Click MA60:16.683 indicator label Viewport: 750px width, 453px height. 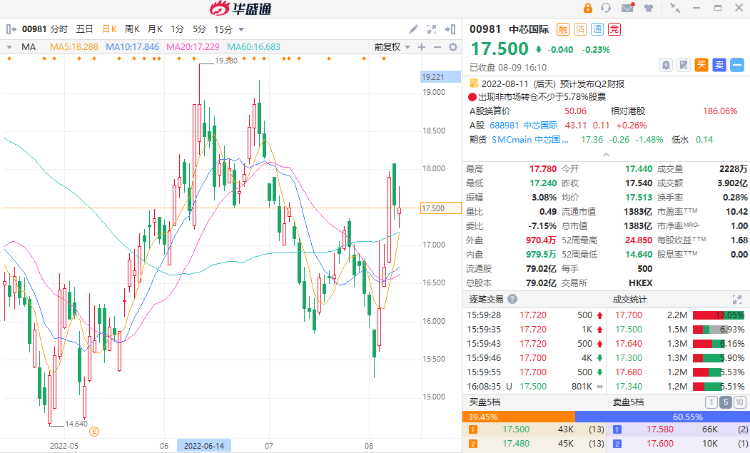(254, 47)
